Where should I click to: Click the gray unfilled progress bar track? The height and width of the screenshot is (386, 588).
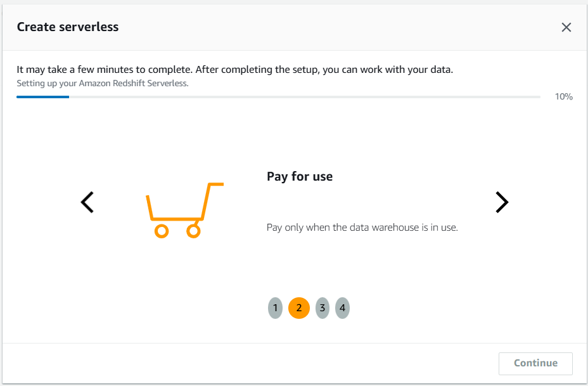[304, 97]
